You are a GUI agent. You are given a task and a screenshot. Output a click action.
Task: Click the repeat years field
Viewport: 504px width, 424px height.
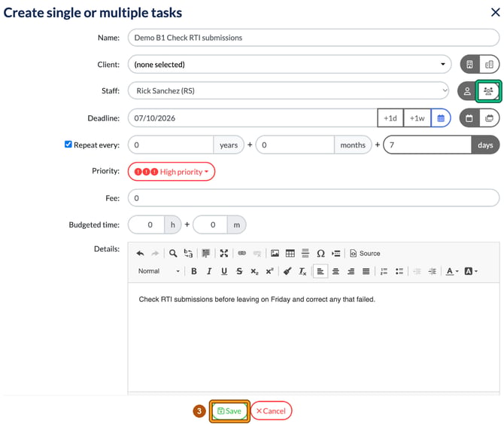[171, 145]
